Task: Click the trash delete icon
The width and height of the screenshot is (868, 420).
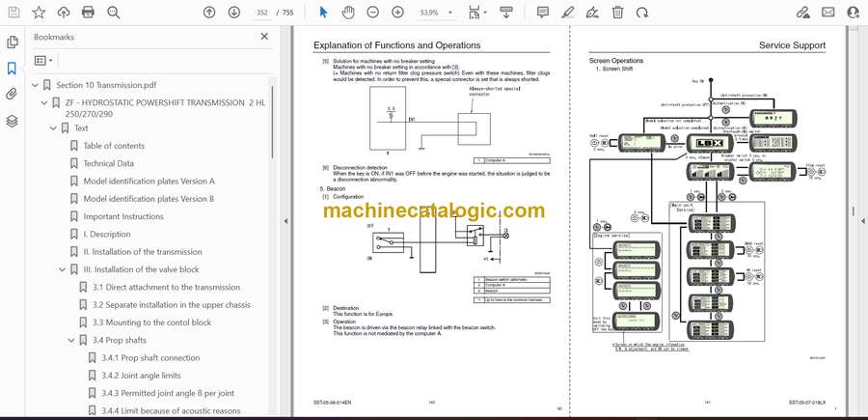Action: pyautogui.click(x=617, y=13)
